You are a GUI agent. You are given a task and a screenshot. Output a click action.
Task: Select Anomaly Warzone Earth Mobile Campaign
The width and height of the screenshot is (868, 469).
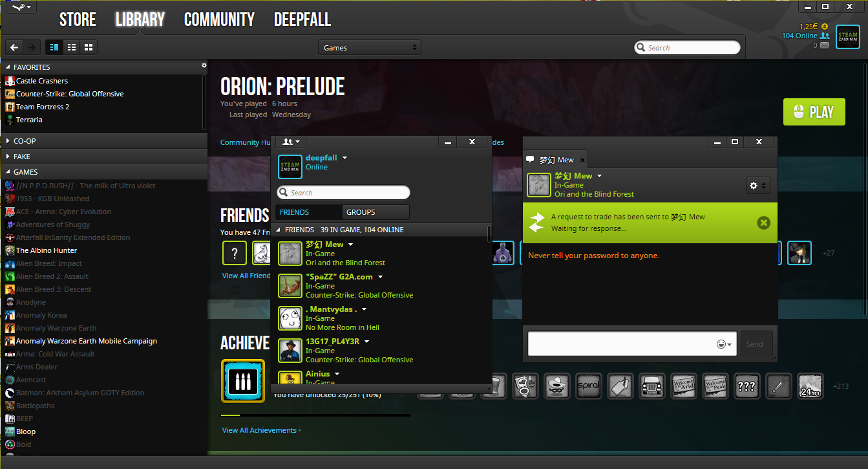tap(87, 341)
